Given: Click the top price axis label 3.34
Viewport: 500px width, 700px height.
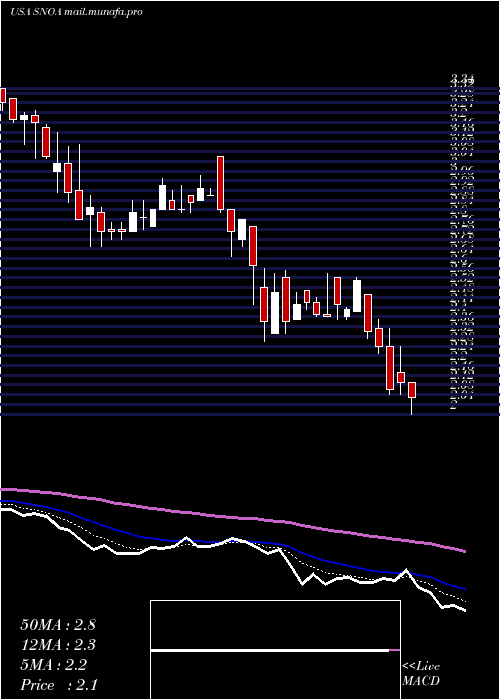Looking at the screenshot, I should click(x=462, y=79).
